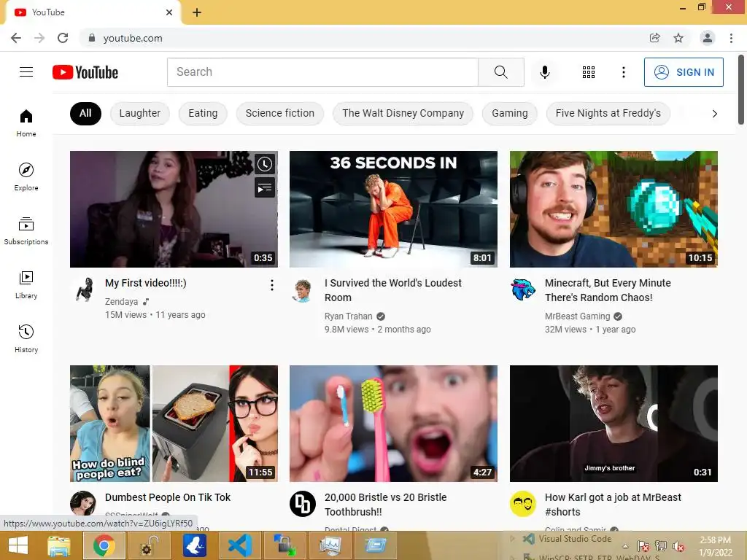Open MrBeast Gaming channel avatar
The width and height of the screenshot is (747, 560).
pyautogui.click(x=522, y=289)
